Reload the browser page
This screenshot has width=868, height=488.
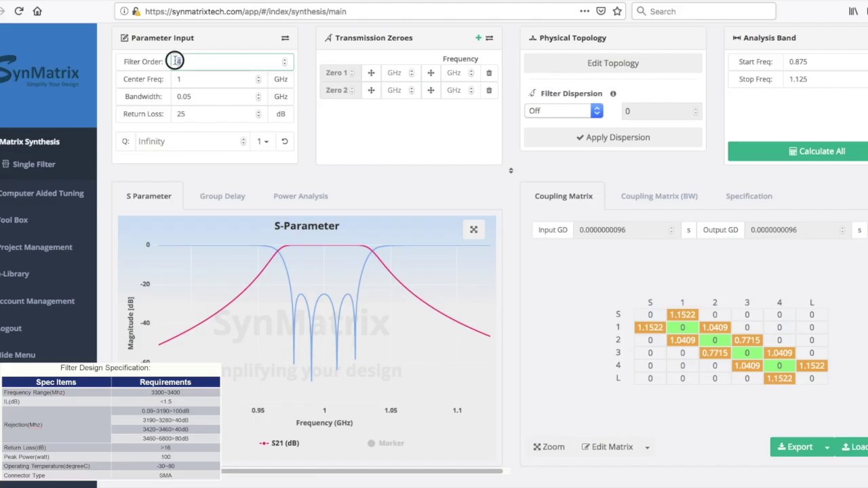pyautogui.click(x=19, y=11)
